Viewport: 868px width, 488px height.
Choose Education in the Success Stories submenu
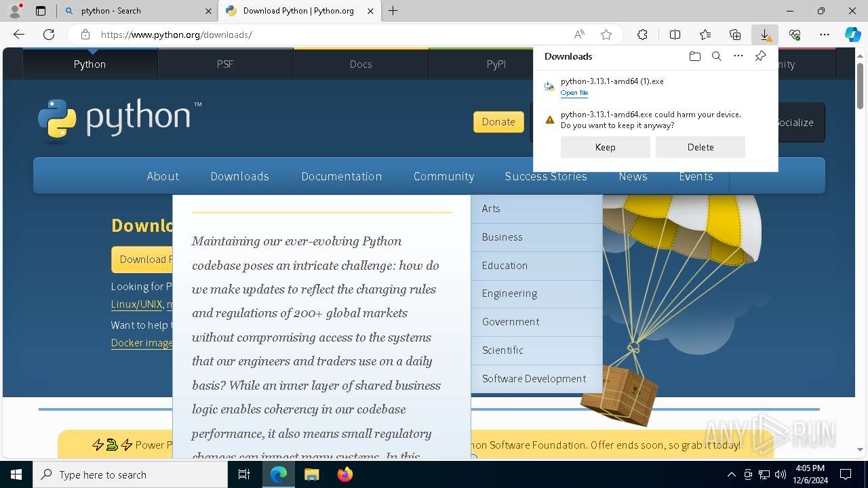click(536, 266)
